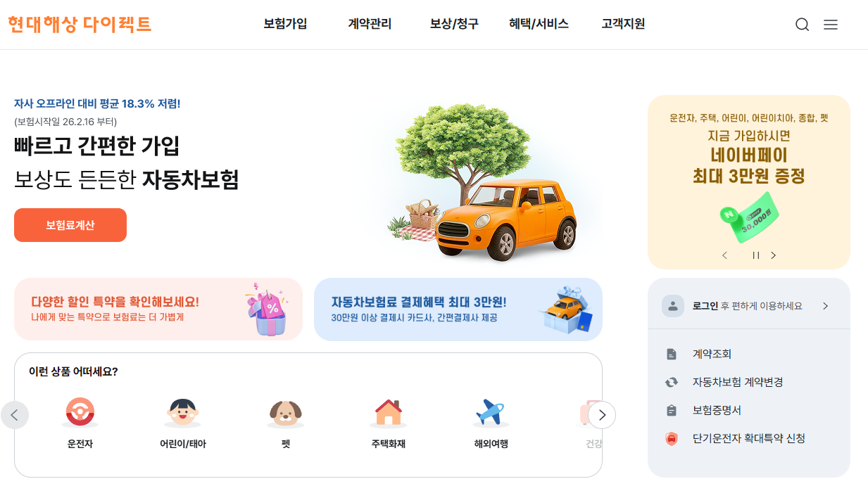Show next promotion banner slide
The height and width of the screenshot is (498, 868).
click(773, 255)
